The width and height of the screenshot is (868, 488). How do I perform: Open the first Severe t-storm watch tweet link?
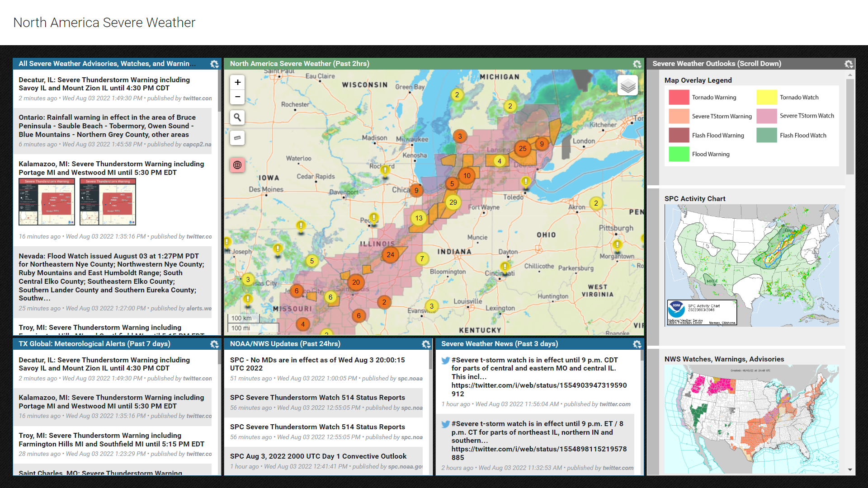(x=539, y=385)
